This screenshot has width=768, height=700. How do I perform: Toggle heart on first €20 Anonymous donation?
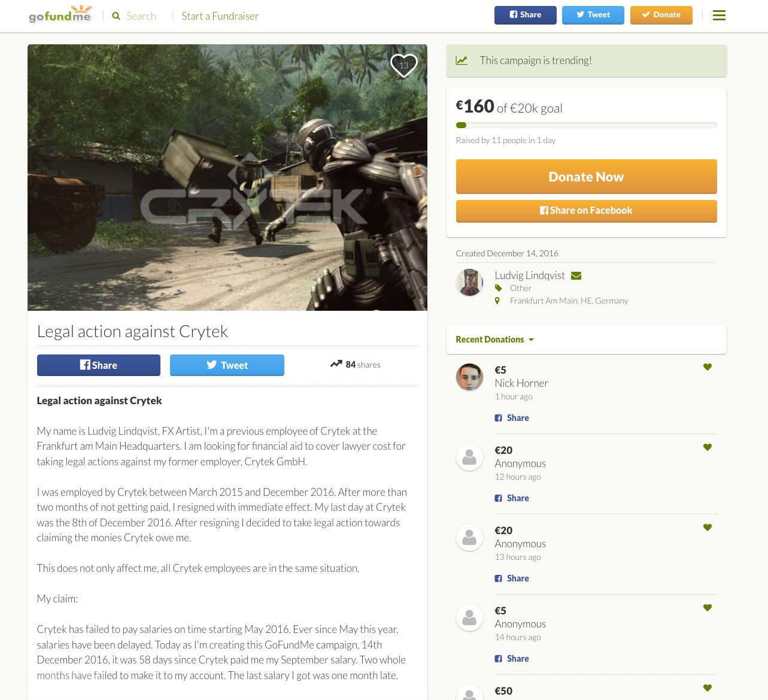click(707, 447)
